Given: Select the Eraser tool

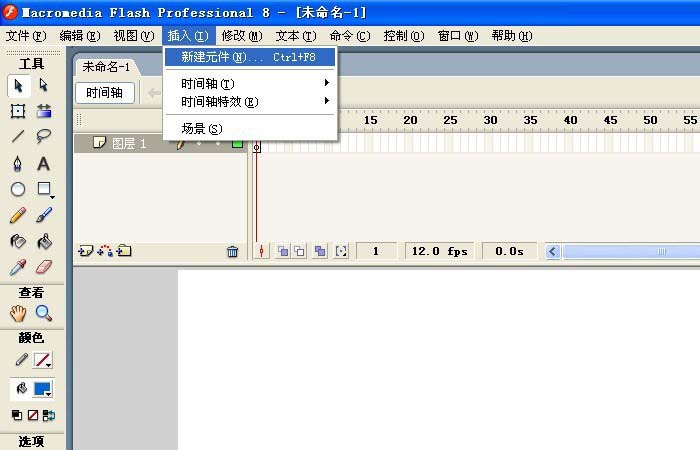Looking at the screenshot, I should pos(44,267).
